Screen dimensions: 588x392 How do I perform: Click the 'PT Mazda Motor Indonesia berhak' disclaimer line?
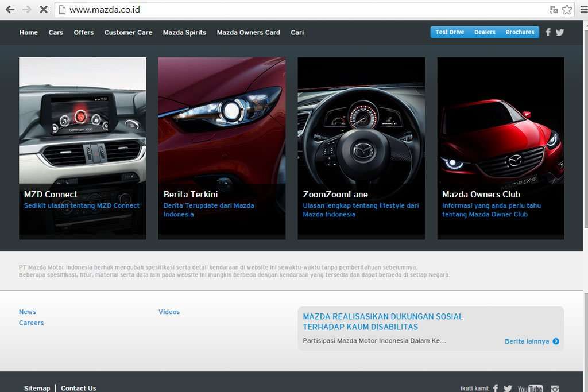point(218,267)
